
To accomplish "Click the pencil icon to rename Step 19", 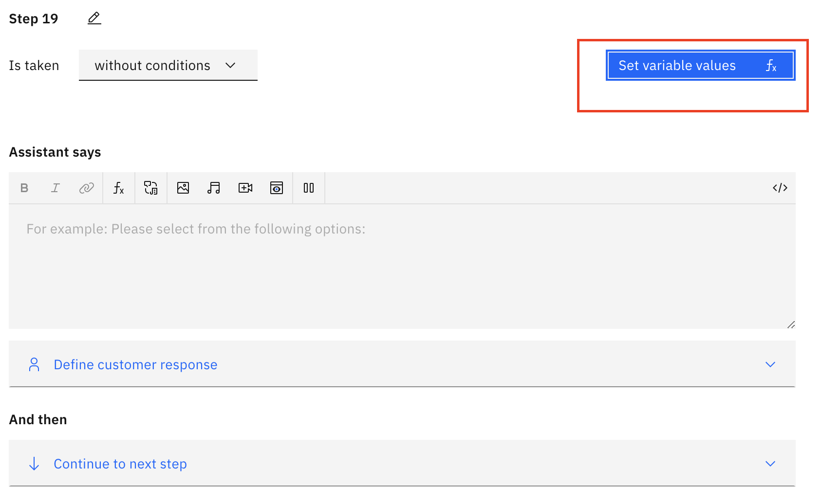I will [x=94, y=18].
